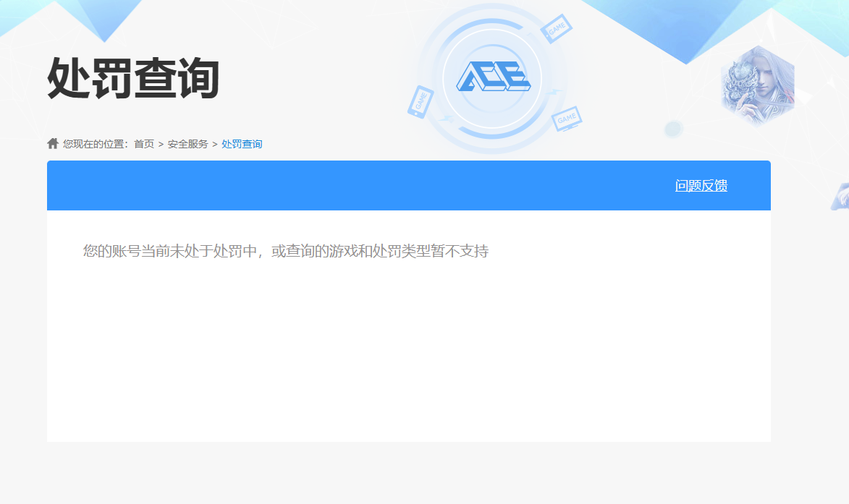The width and height of the screenshot is (849, 504).
Task: Select the 处罚查询 breadcrumb entry
Action: (241, 144)
